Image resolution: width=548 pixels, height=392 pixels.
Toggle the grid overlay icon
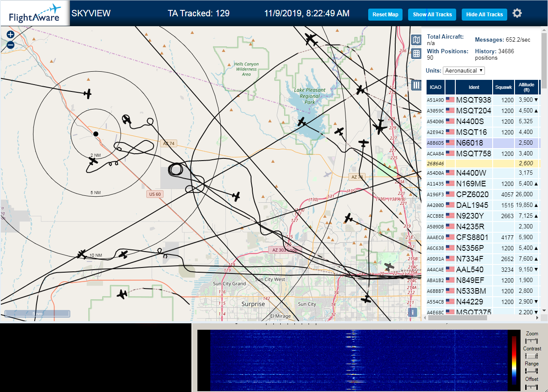(416, 54)
